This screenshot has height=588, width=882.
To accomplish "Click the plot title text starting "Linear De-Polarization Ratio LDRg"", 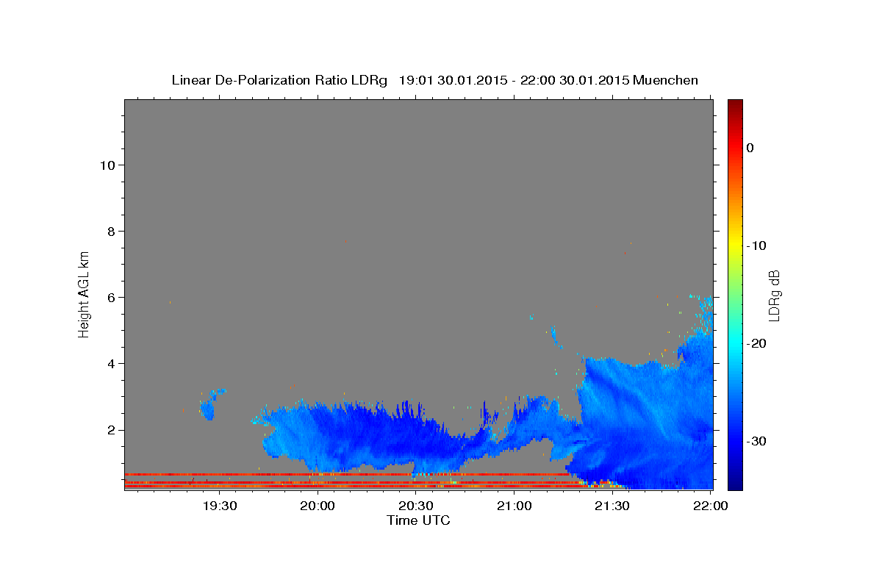I will point(434,80).
